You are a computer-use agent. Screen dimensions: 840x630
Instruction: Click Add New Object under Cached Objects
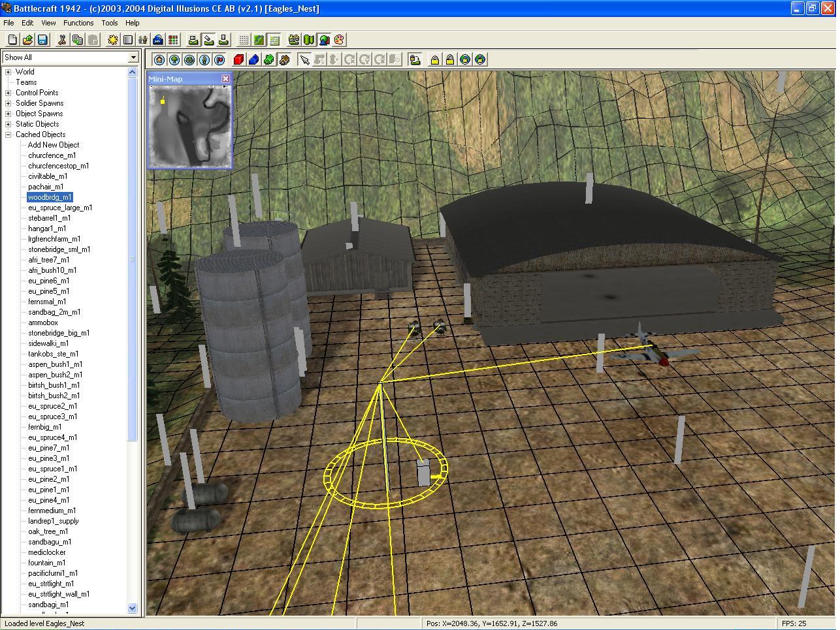[54, 145]
